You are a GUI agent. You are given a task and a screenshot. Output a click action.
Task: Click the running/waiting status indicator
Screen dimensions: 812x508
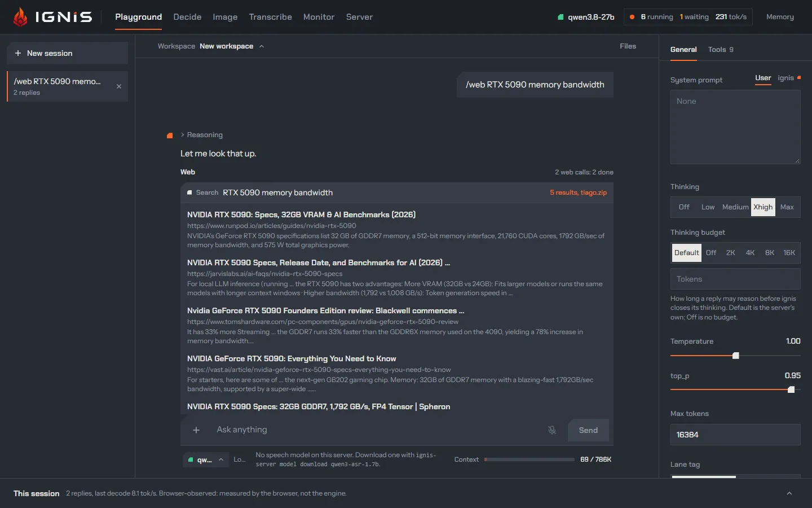click(x=688, y=17)
